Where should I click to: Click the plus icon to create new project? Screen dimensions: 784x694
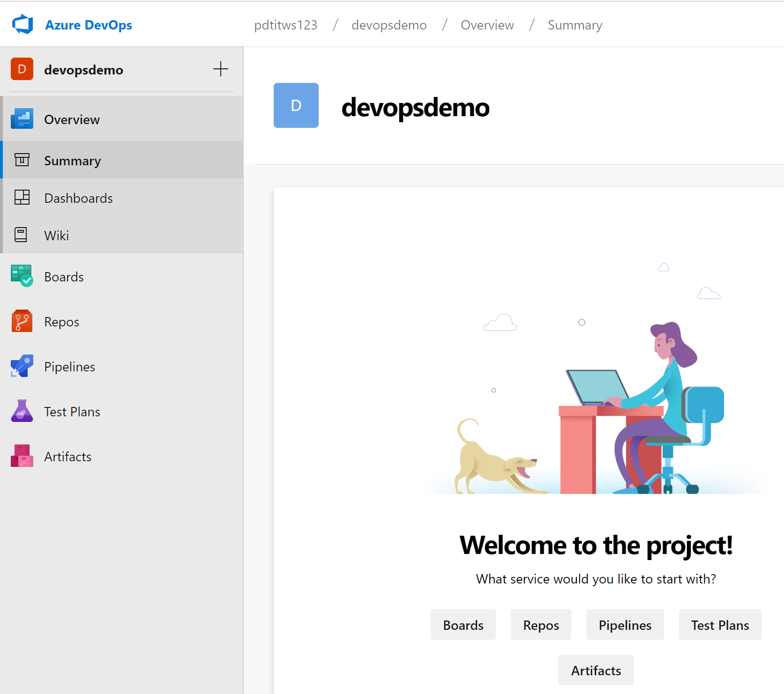click(x=220, y=69)
